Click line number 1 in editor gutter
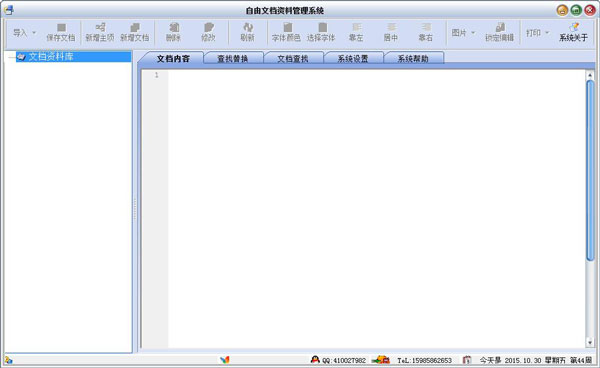Image resolution: width=600 pixels, height=368 pixels. (157, 75)
